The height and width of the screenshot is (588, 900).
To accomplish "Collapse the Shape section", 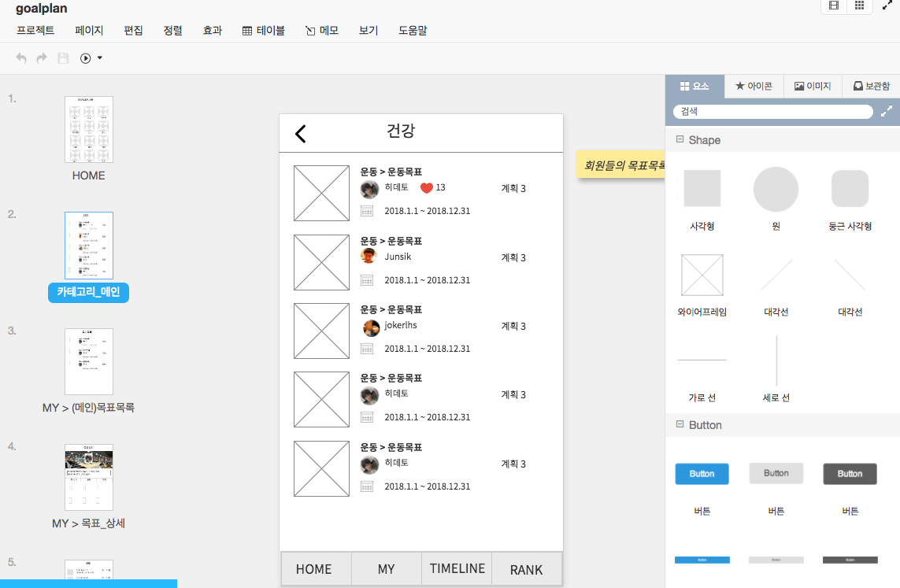I will 679,139.
